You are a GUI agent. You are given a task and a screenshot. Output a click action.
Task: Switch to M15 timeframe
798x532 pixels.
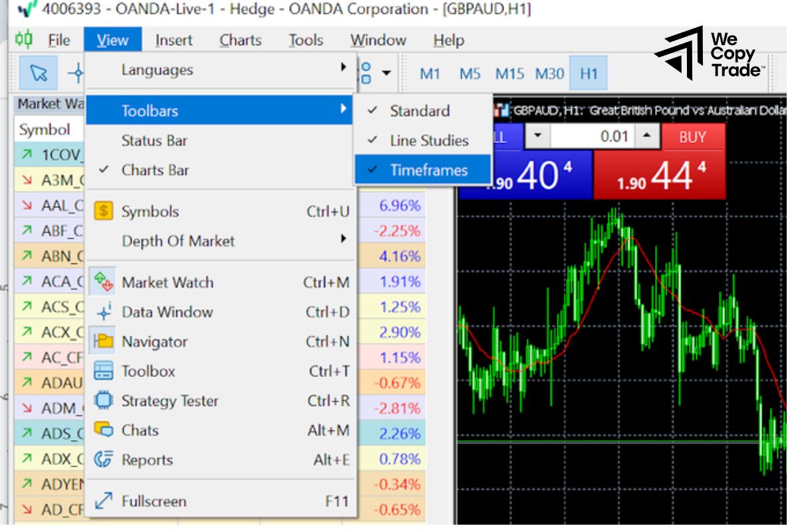(x=509, y=73)
